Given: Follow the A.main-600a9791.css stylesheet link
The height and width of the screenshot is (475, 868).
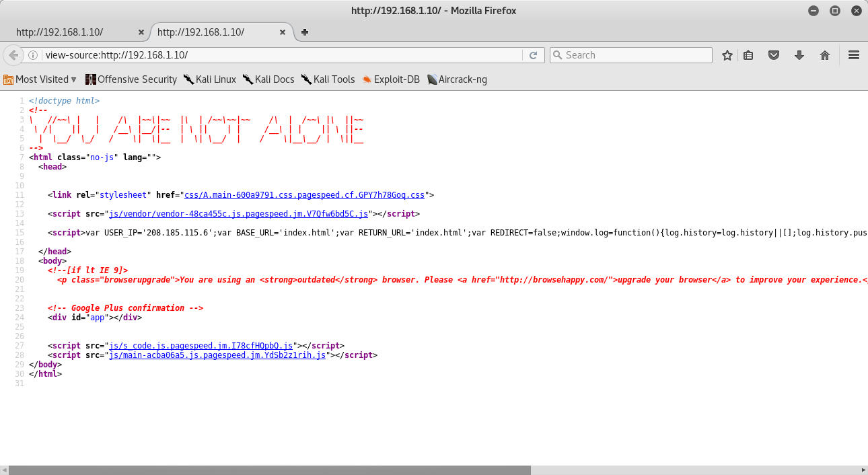Looking at the screenshot, I should tap(301, 194).
